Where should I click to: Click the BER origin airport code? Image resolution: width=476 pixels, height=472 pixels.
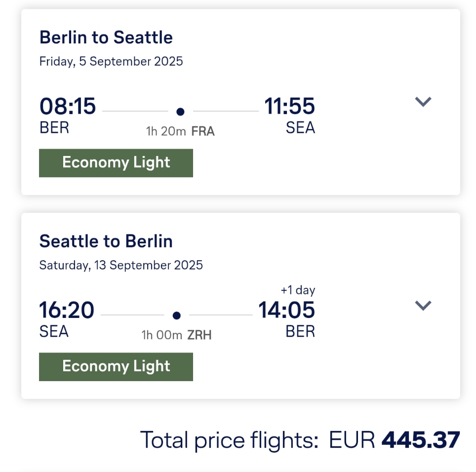coord(54,127)
